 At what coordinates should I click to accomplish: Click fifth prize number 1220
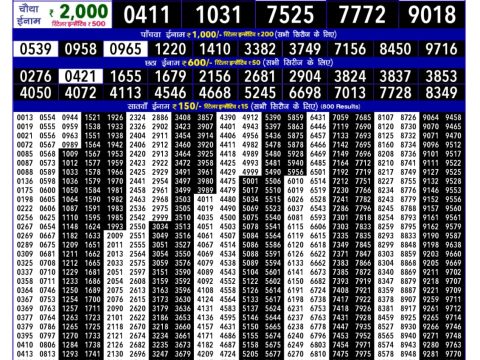coord(170,49)
